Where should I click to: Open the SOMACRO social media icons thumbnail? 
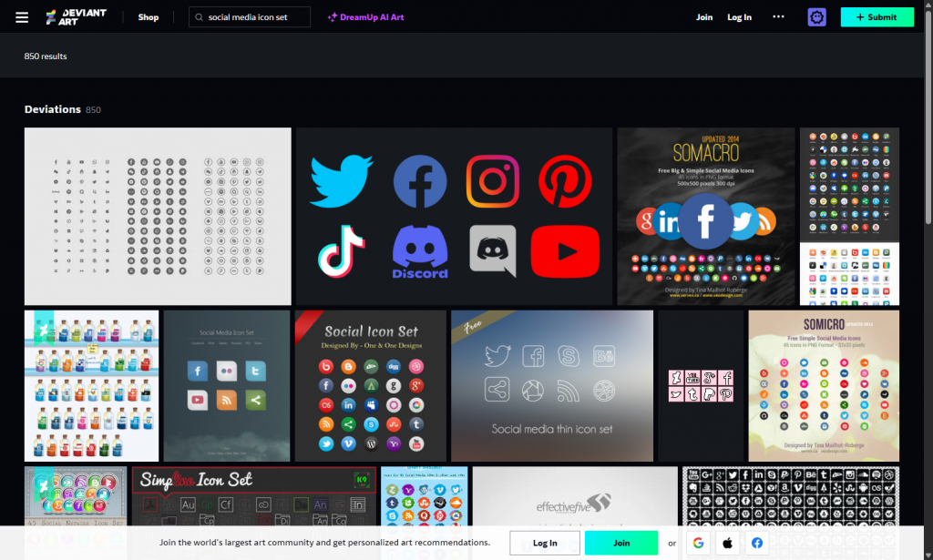(x=706, y=217)
